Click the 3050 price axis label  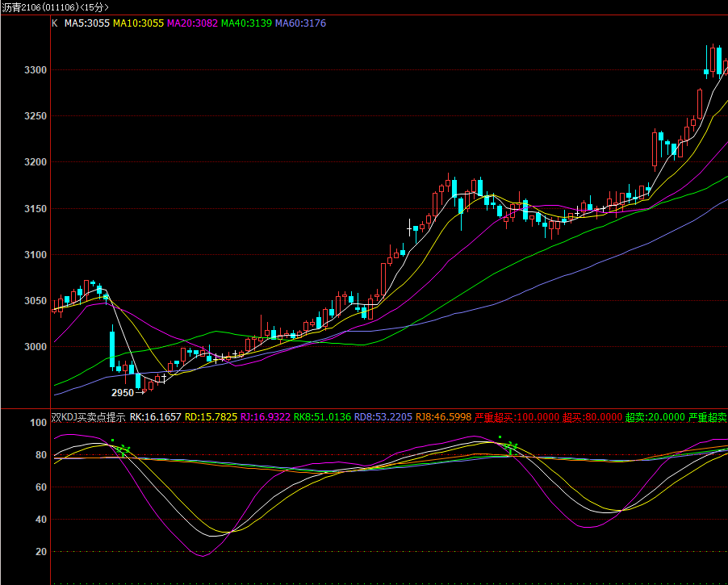coord(36,301)
